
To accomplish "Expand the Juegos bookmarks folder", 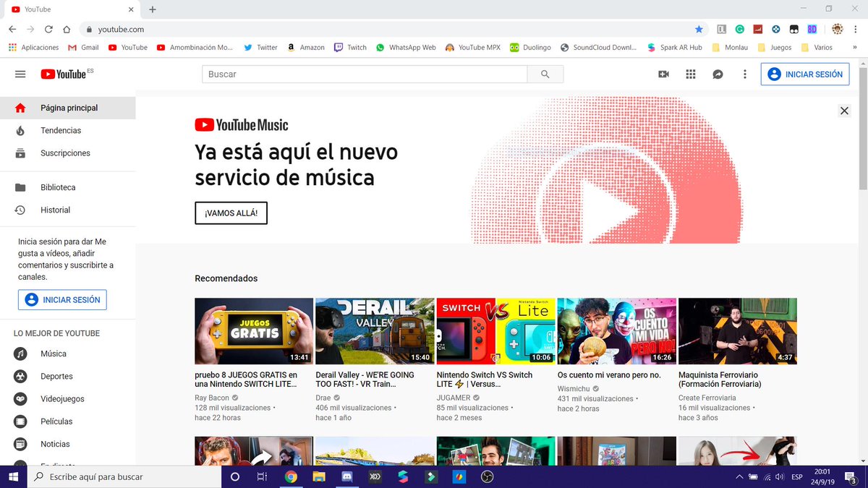I will 774,47.
